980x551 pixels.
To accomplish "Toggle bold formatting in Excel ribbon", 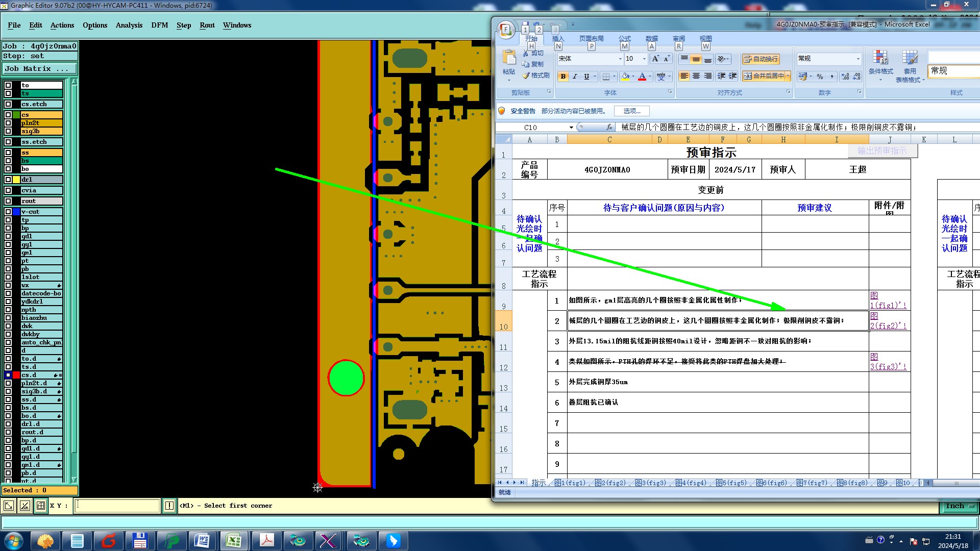I will [563, 77].
